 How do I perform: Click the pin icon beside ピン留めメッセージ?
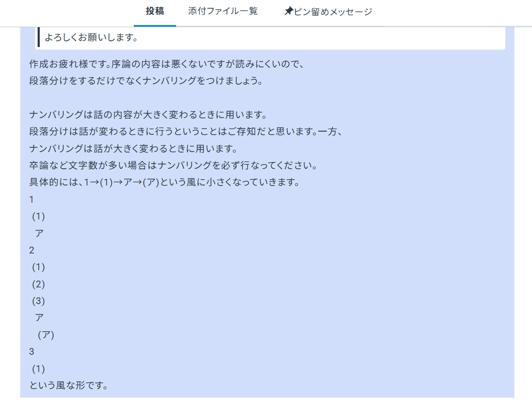tap(288, 11)
